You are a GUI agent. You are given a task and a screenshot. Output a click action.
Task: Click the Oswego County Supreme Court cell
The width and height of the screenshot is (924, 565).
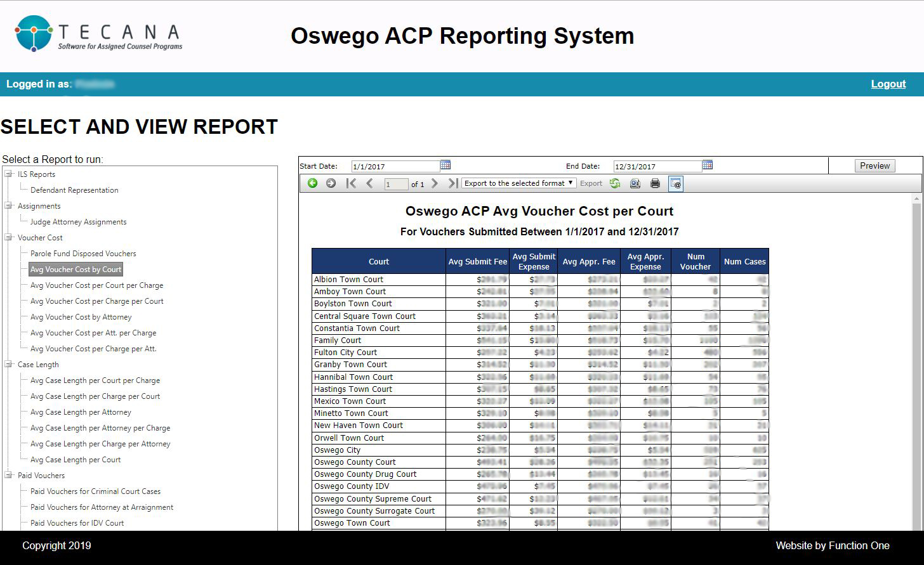[379, 498]
